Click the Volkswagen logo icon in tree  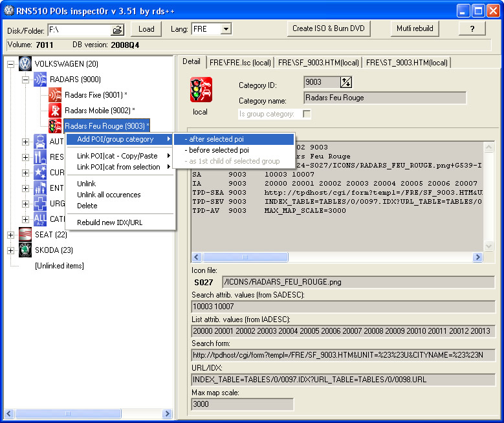25,63
